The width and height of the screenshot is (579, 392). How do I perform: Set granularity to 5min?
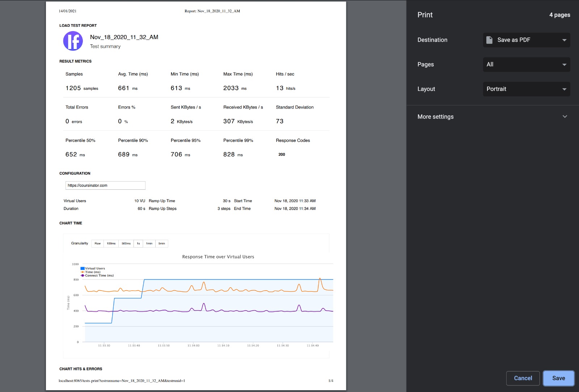(162, 244)
